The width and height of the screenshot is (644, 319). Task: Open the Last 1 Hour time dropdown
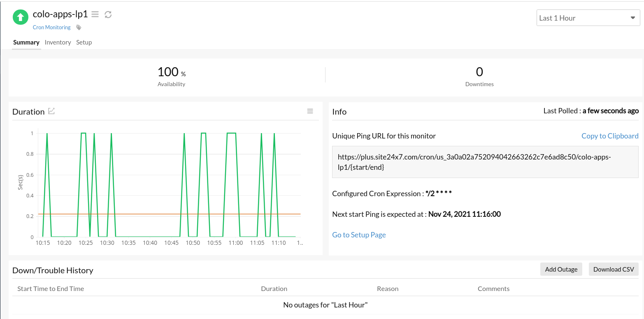tap(588, 18)
